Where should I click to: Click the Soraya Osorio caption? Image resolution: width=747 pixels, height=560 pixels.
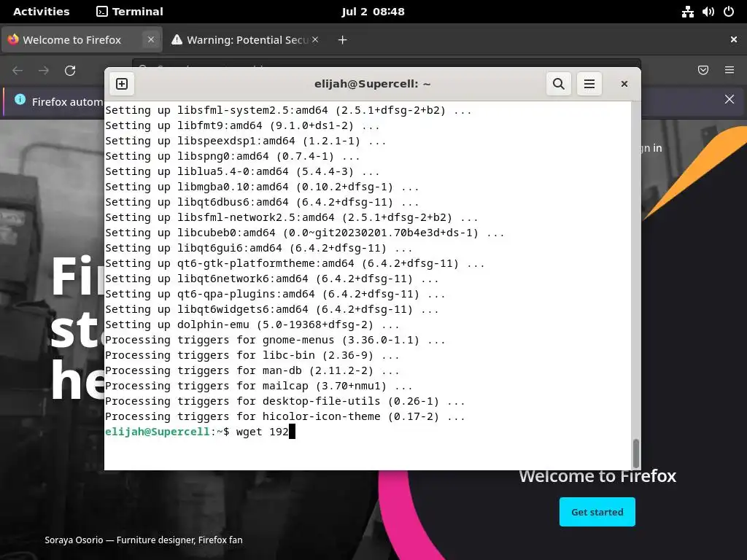pos(144,540)
